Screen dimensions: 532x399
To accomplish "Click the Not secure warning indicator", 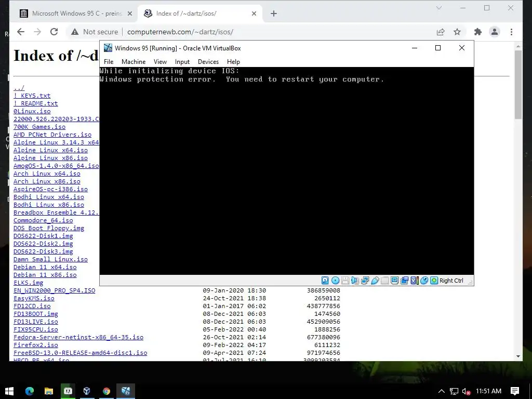I will pos(95,32).
